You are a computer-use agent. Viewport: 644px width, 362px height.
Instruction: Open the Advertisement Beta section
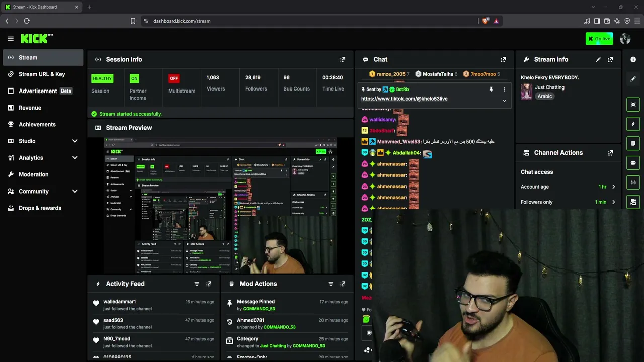click(x=43, y=91)
